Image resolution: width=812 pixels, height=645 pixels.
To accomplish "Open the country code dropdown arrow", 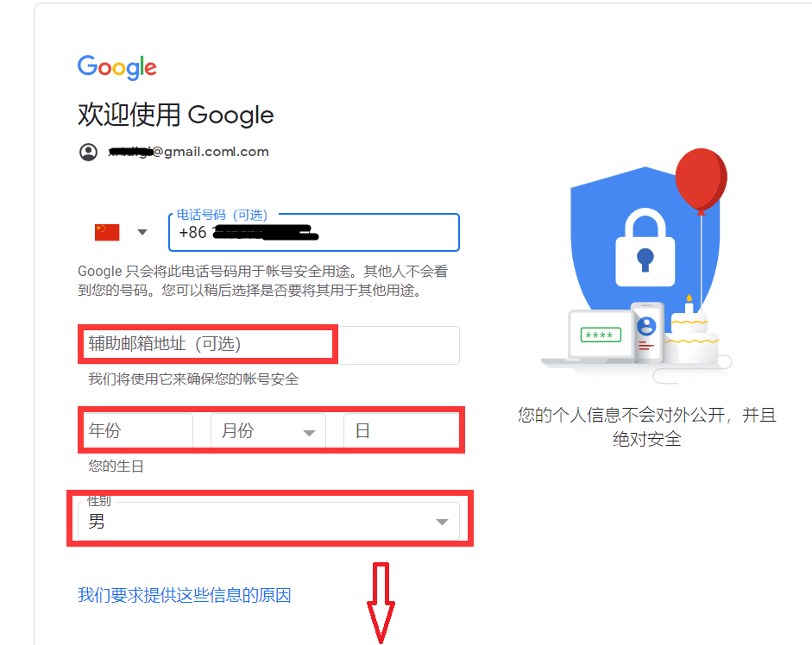I will pos(142,233).
